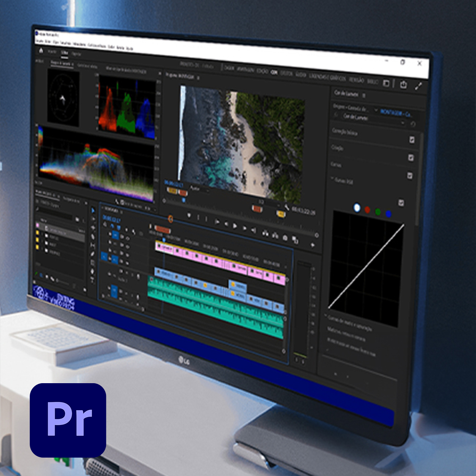Maximize video output fullscreen icon

(418, 86)
